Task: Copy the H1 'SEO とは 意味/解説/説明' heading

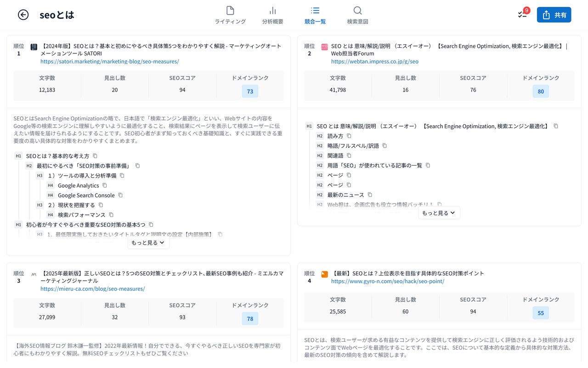Action: coord(556,126)
